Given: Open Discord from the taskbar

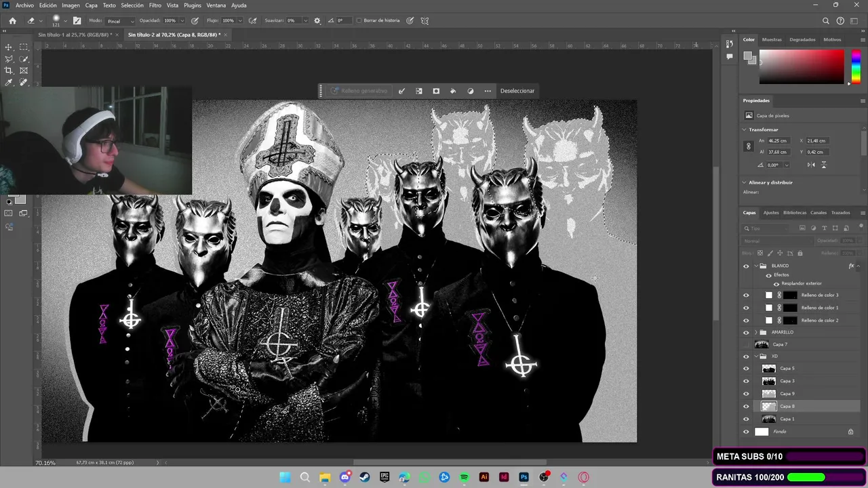Looking at the screenshot, I should click(344, 477).
